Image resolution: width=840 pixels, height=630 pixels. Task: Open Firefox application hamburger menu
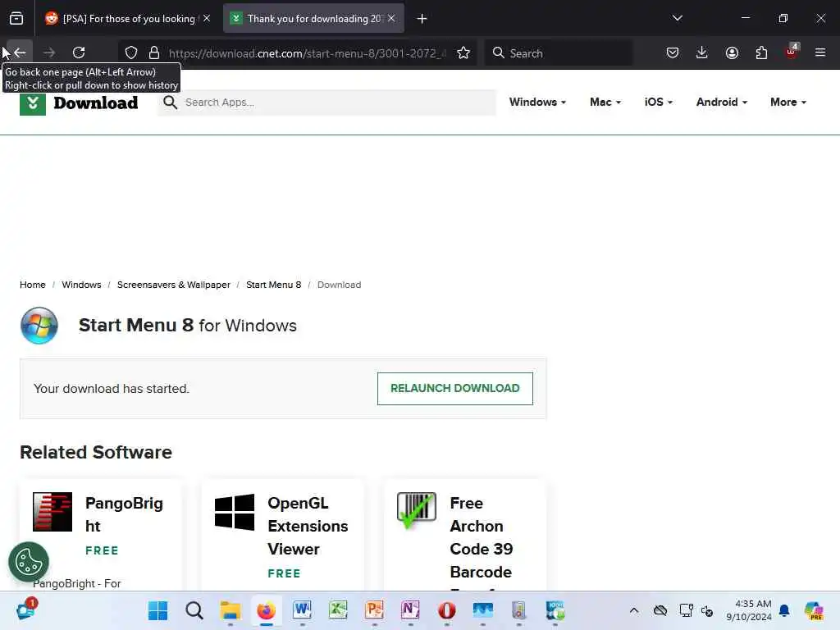[x=820, y=52]
